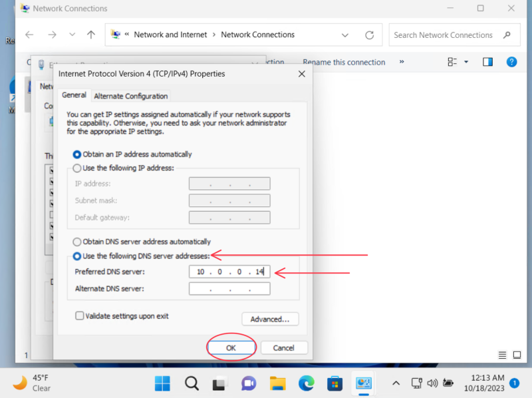Open Microsoft Edge from the taskbar

[306, 383]
